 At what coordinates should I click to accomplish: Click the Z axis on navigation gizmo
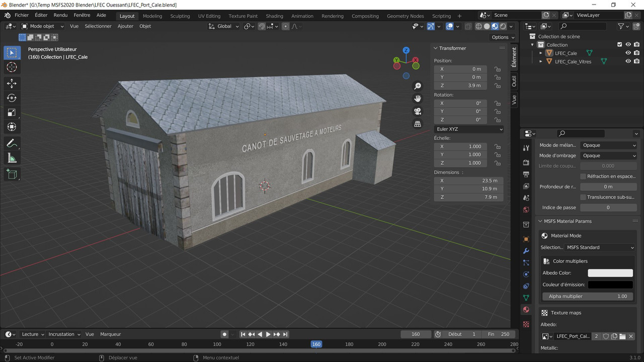[406, 50]
